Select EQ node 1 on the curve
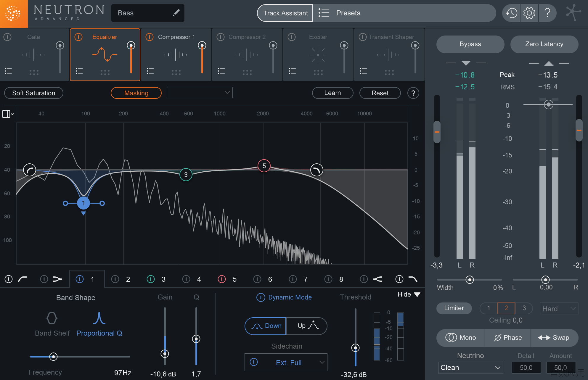Image resolution: width=588 pixels, height=380 pixels. click(83, 203)
